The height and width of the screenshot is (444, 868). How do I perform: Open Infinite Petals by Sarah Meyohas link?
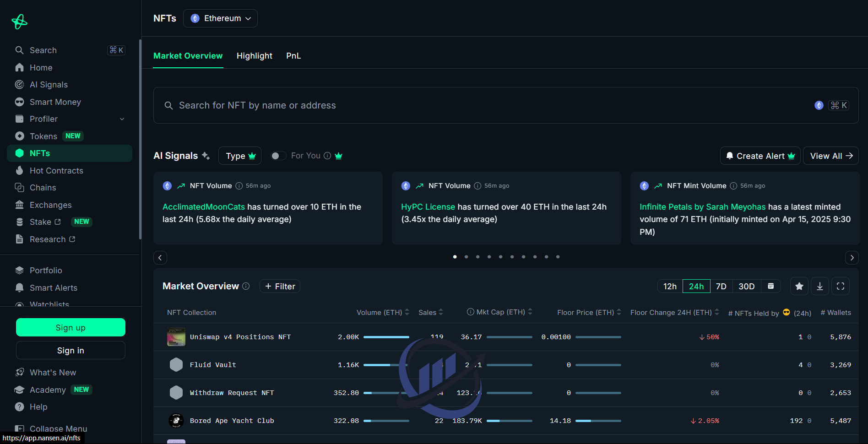(x=702, y=207)
